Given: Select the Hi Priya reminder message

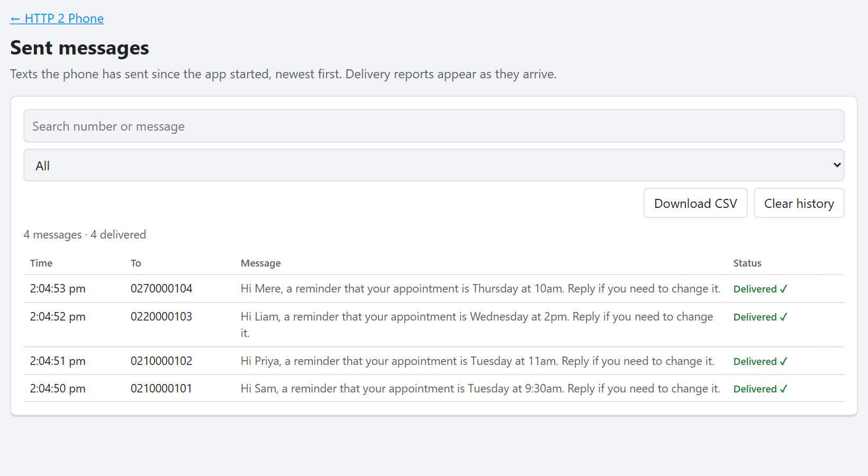Looking at the screenshot, I should coord(477,361).
